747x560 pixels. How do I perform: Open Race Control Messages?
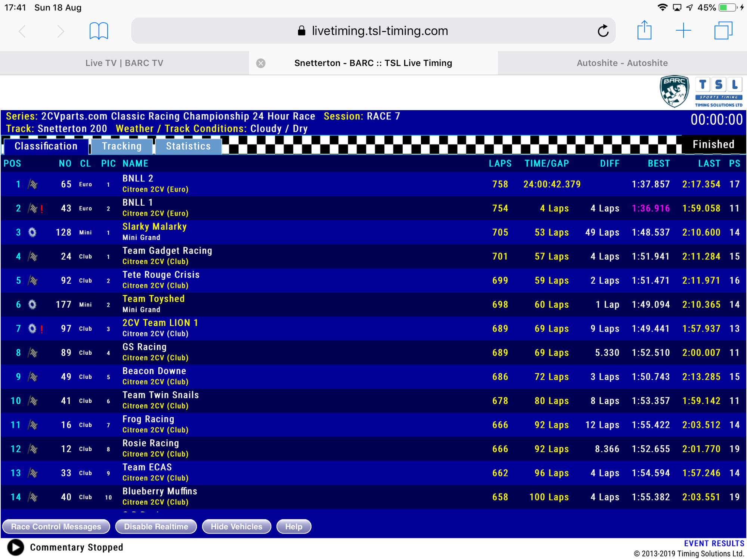[x=56, y=526]
